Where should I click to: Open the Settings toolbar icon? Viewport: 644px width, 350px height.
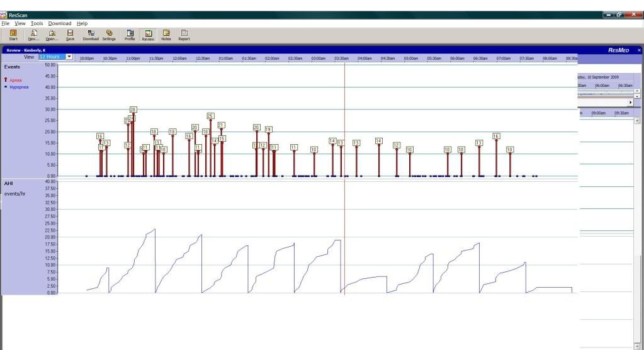109,34
